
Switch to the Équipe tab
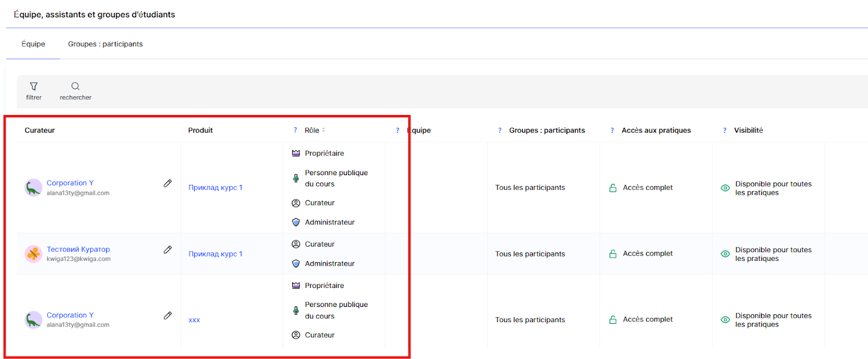[x=33, y=44]
